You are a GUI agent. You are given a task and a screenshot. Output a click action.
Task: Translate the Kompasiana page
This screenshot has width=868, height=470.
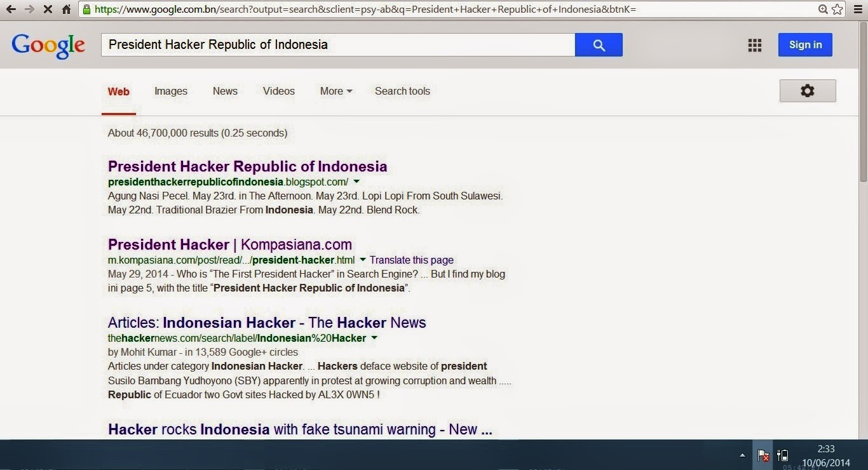click(412, 260)
